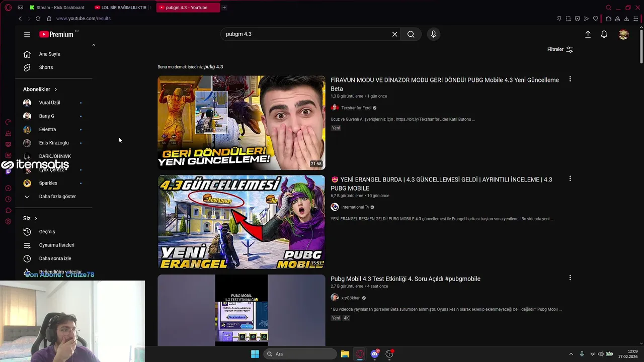Go to YouTube Premium home logo
This screenshot has height=362, width=644.
click(56, 34)
